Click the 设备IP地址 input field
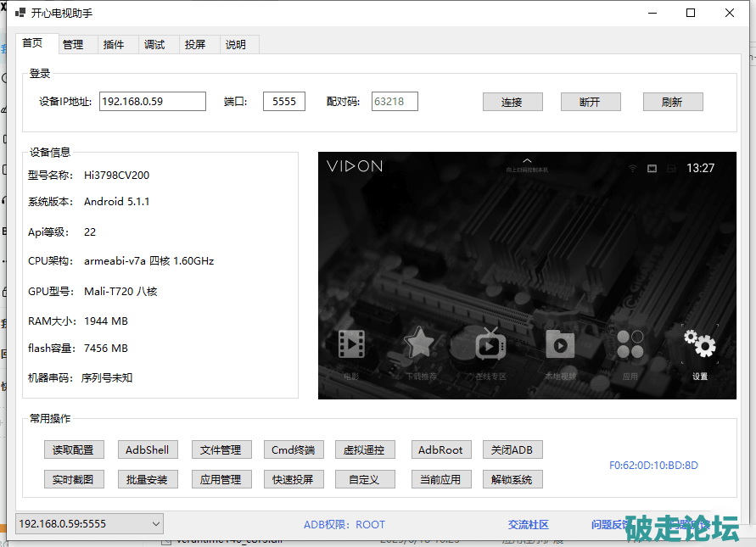The image size is (756, 547). [x=153, y=102]
